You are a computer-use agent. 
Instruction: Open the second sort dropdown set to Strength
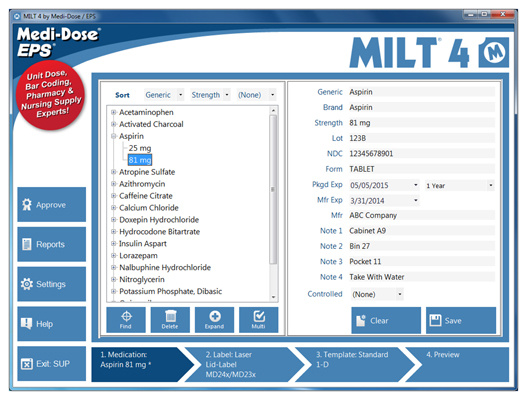click(210, 95)
